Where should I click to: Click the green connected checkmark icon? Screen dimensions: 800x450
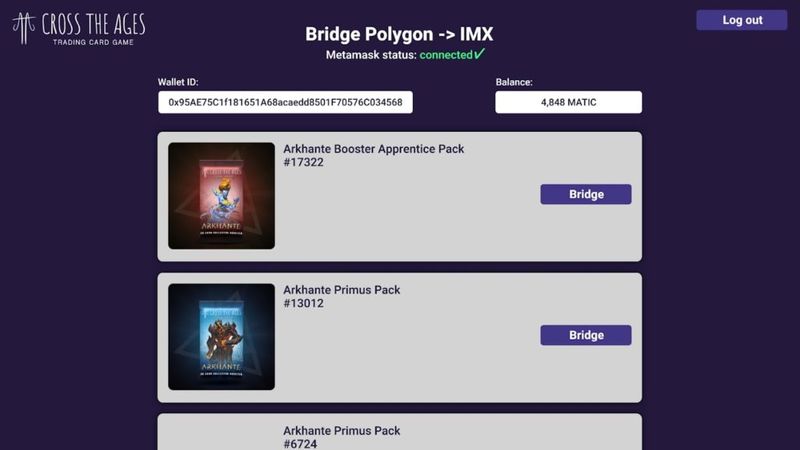pos(480,54)
